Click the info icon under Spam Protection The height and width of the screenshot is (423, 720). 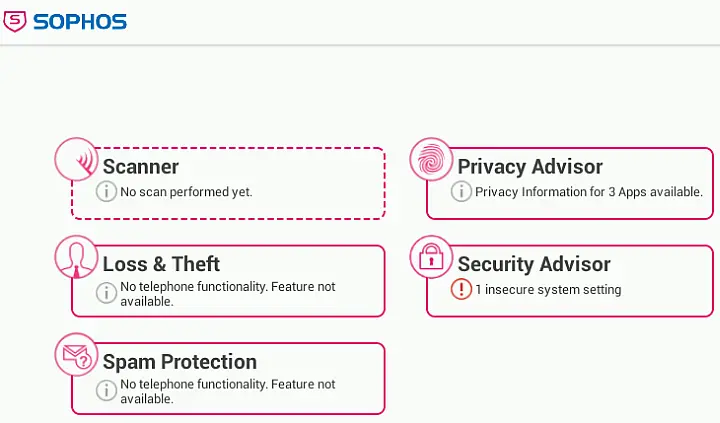pyautogui.click(x=106, y=390)
